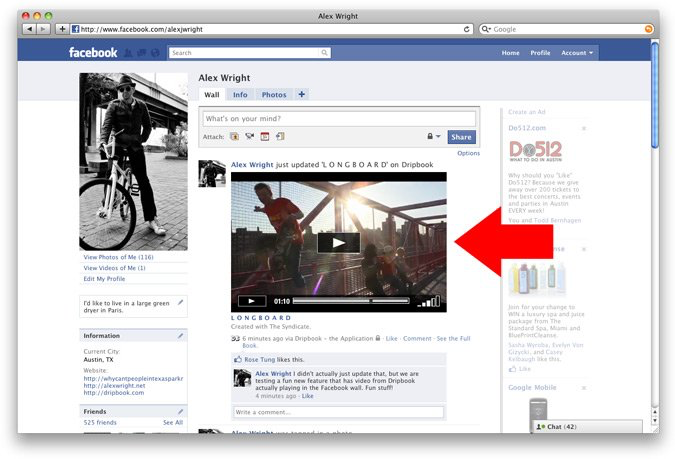The width and height of the screenshot is (675, 459).
Task: Click the Safari back arrow button
Action: [x=29, y=29]
